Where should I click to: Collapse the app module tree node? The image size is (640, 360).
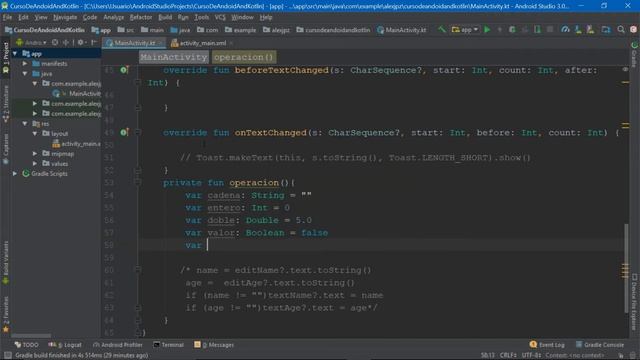pos(15,53)
